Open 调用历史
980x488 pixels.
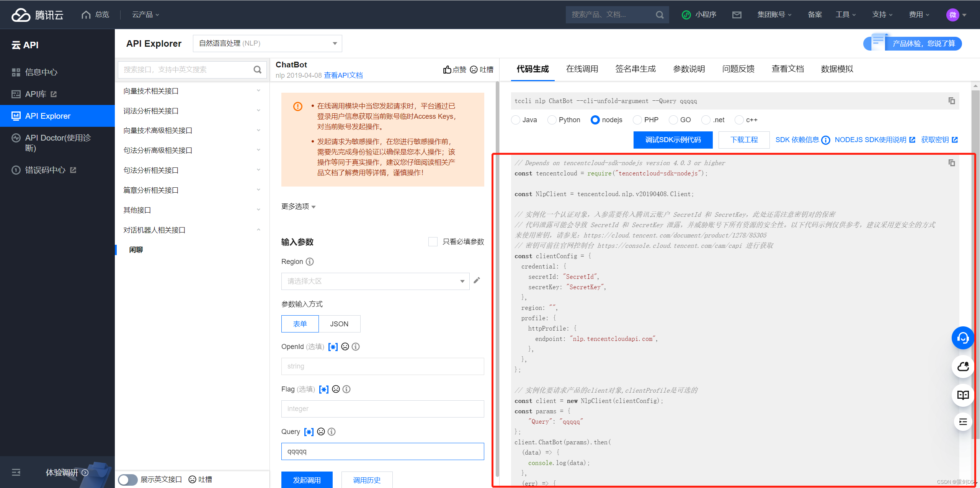pyautogui.click(x=367, y=480)
